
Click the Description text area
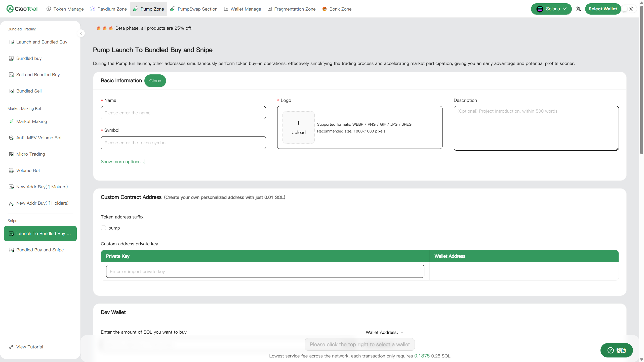(x=536, y=128)
